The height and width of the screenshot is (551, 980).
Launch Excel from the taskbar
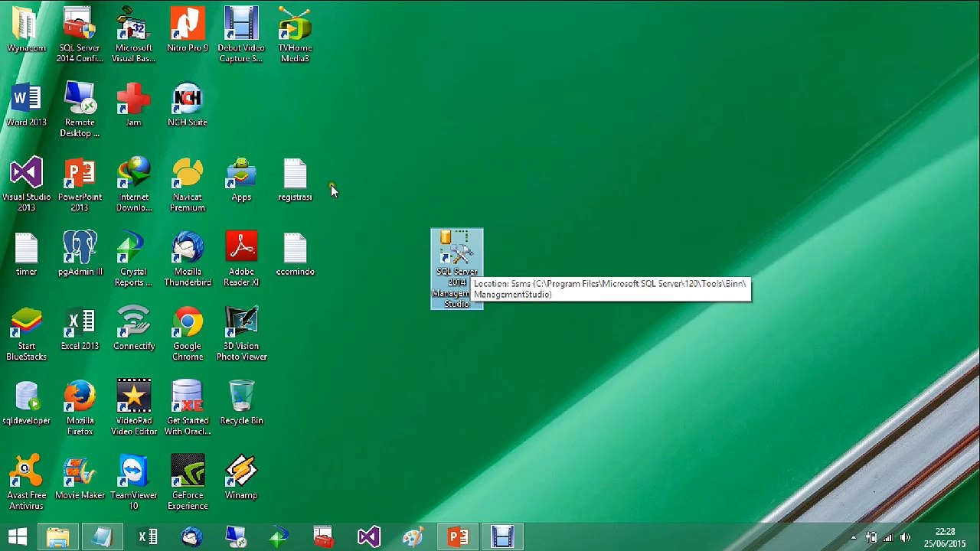tap(148, 536)
